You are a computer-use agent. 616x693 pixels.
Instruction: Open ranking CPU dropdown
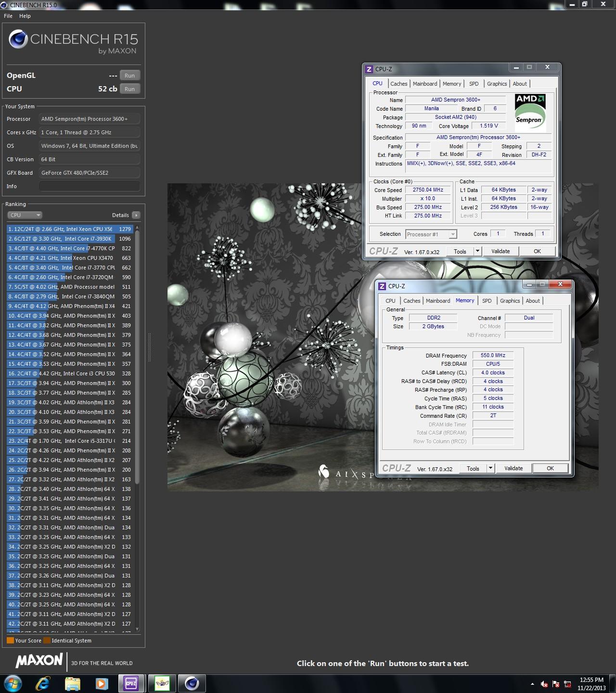click(25, 215)
